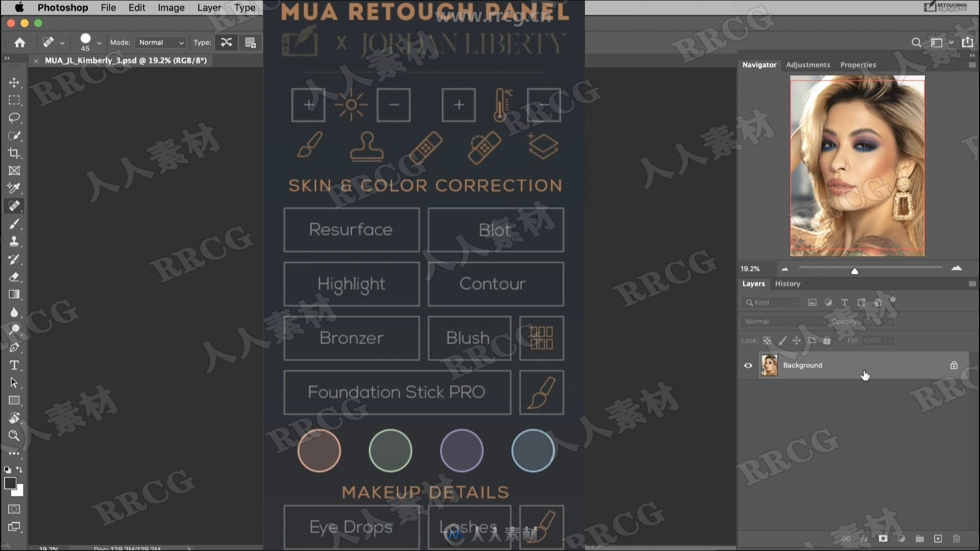Viewport: 980px width, 551px height.
Task: Open the Image menu
Action: point(171,8)
